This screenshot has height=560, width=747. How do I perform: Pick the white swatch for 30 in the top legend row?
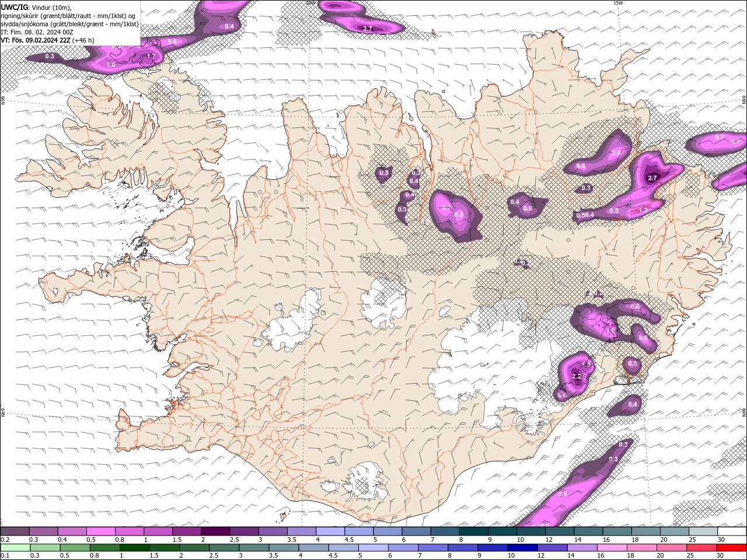coord(732,531)
